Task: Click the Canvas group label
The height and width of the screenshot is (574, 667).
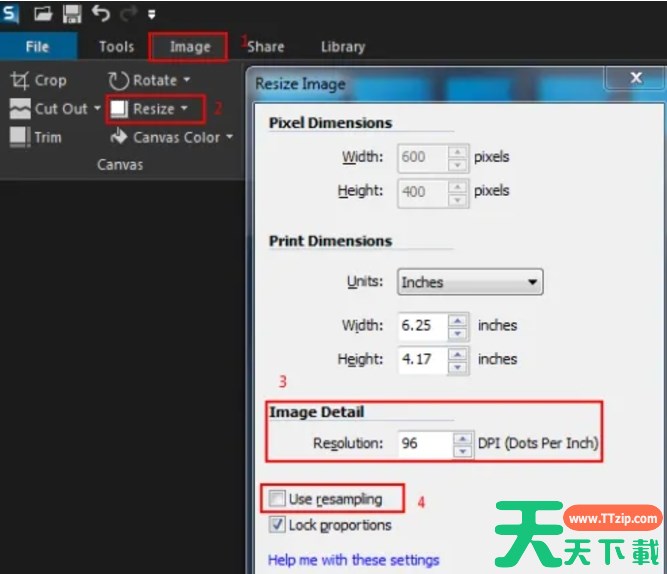Action: (x=120, y=164)
